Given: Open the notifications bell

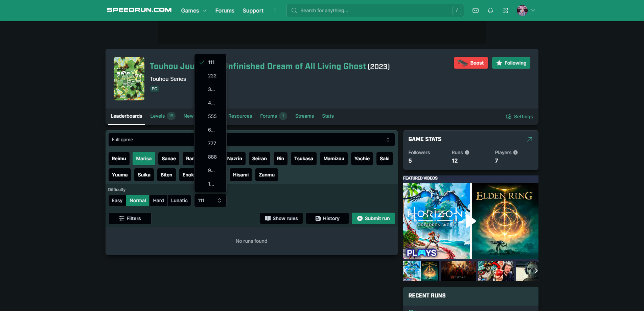Looking at the screenshot, I should click(490, 10).
